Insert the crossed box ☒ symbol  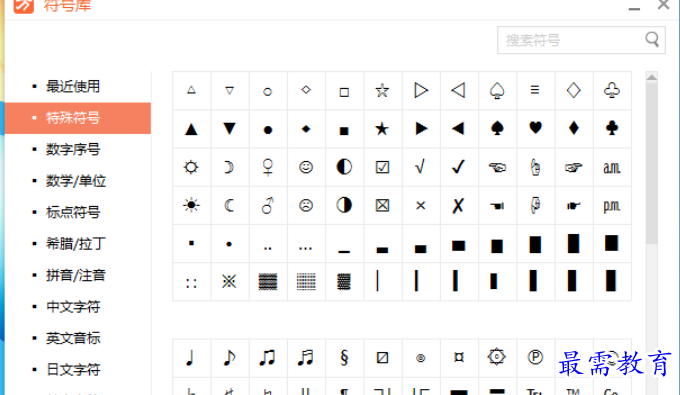[x=382, y=205]
